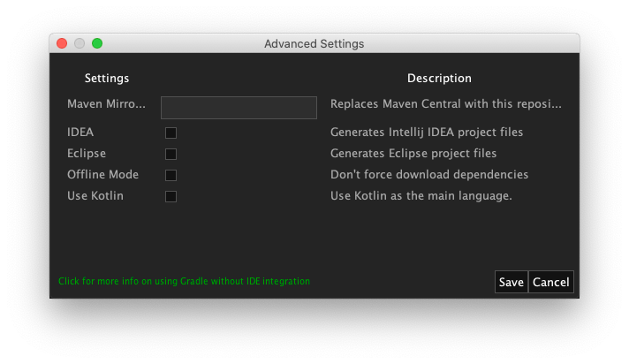Select the Maven Mirror setting label
The width and height of the screenshot is (629, 364).
[x=106, y=104]
